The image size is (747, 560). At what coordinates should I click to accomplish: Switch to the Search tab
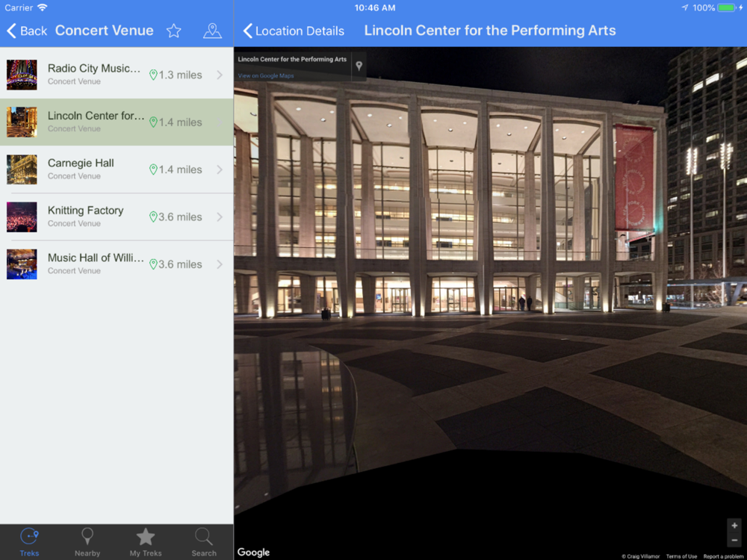click(204, 542)
